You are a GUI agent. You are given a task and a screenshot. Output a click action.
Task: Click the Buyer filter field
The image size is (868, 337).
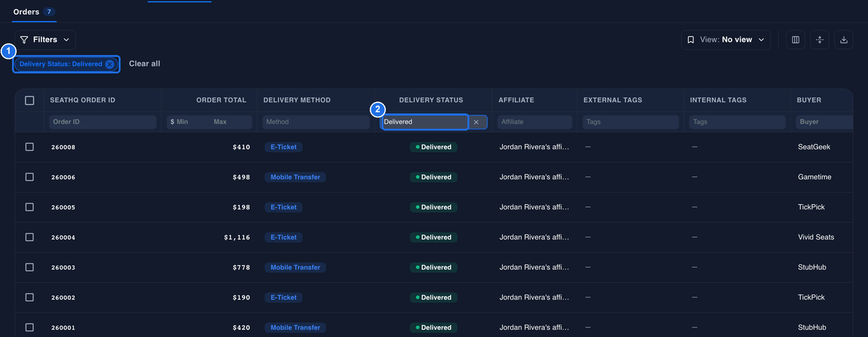[x=825, y=122]
